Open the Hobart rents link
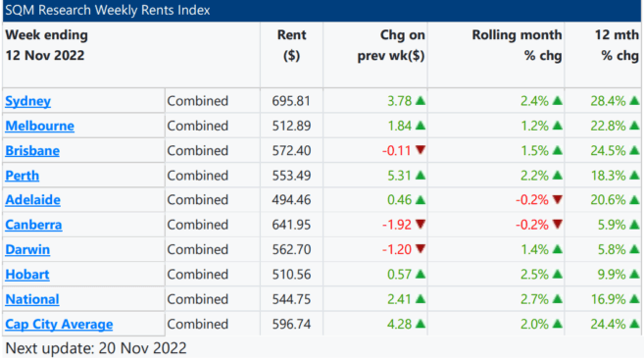644x361 pixels. click(27, 275)
